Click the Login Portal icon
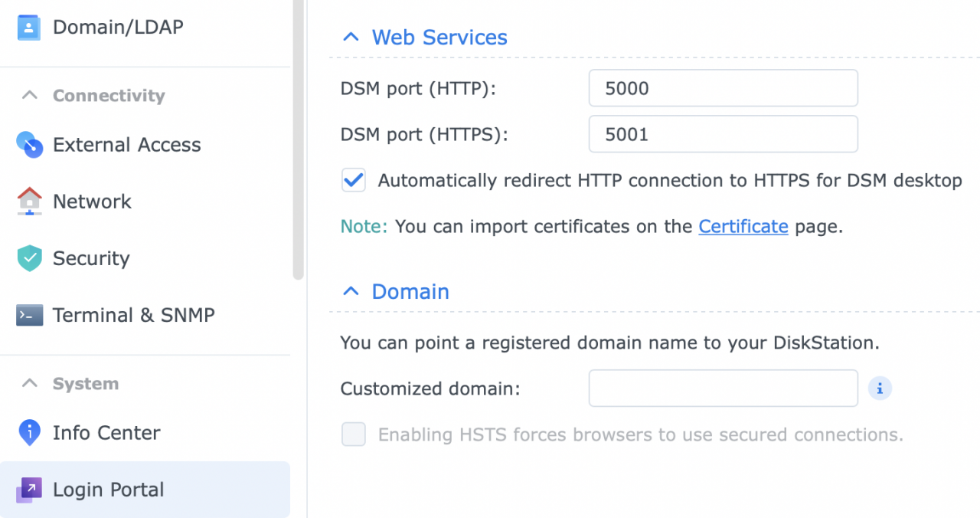 (x=29, y=490)
